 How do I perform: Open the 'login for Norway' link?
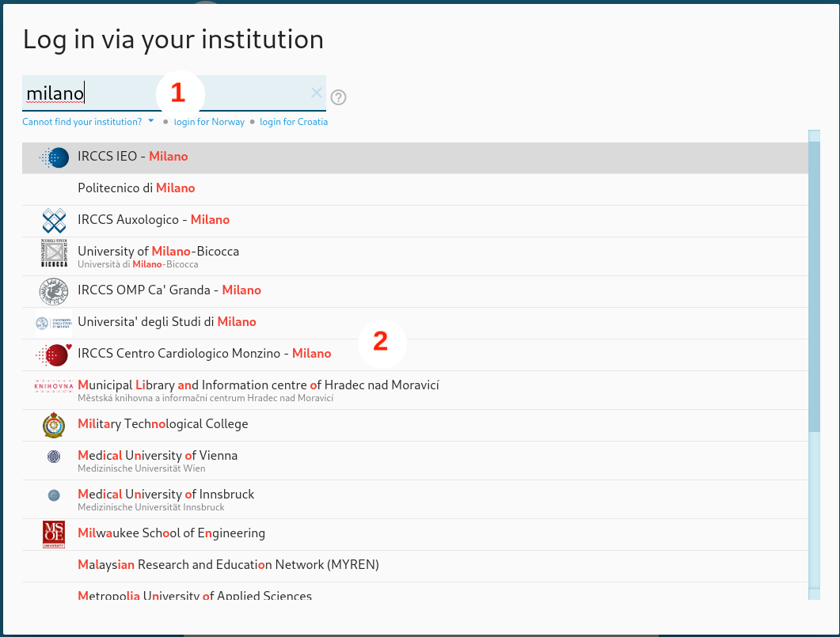click(209, 122)
